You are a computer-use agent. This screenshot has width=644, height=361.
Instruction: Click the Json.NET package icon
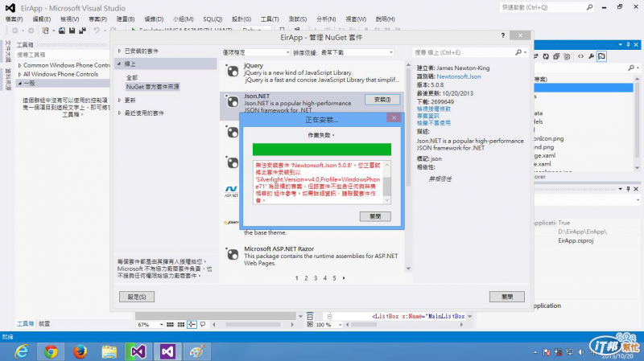[232, 101]
